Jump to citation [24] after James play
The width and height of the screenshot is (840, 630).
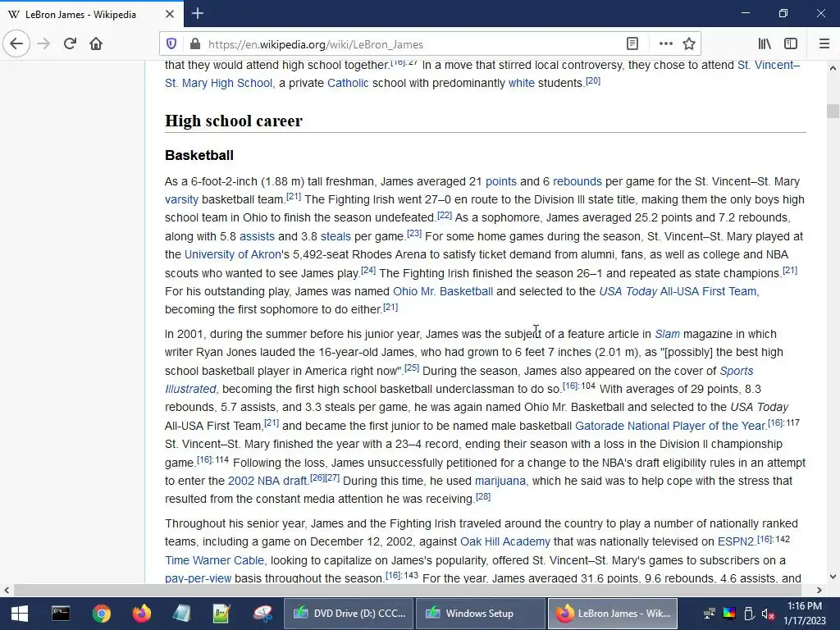[x=368, y=271]
